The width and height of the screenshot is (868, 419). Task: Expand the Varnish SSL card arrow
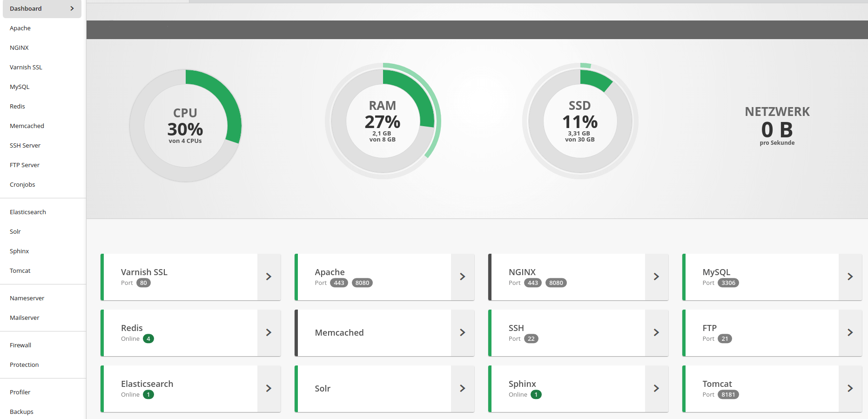(269, 277)
